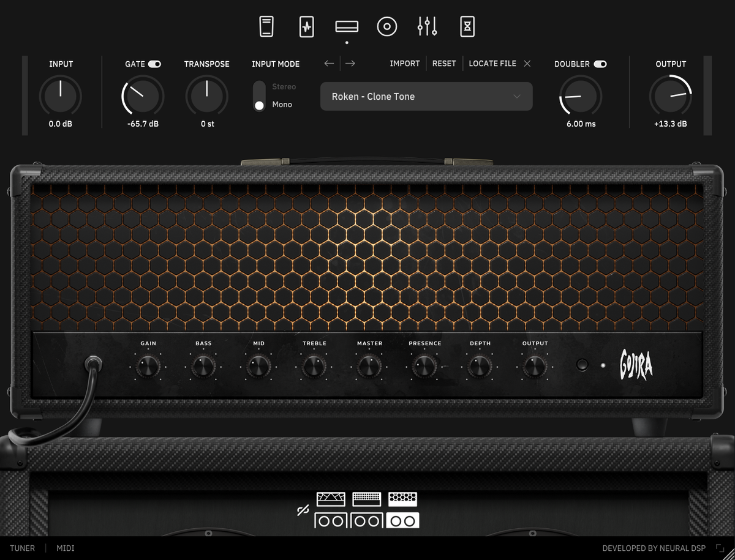The width and height of the screenshot is (735, 560).
Task: Select Mono input mode label
Action: (282, 105)
